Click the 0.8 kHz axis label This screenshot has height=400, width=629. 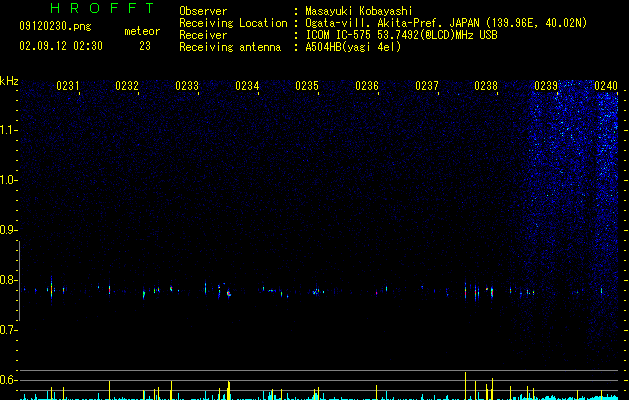8,280
